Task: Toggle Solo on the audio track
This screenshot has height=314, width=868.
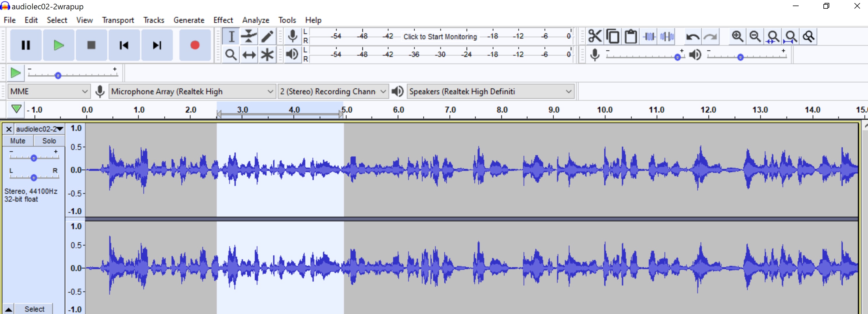Action: [49, 141]
